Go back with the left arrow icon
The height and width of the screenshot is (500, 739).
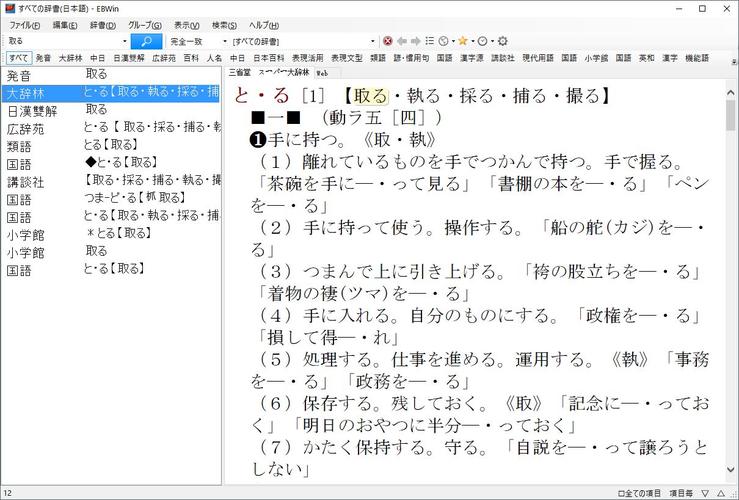pyautogui.click(x=402, y=41)
